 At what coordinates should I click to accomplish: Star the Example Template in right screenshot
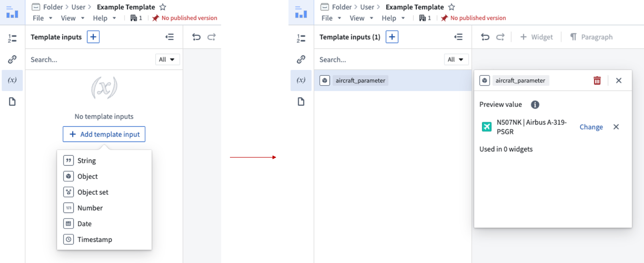point(452,7)
